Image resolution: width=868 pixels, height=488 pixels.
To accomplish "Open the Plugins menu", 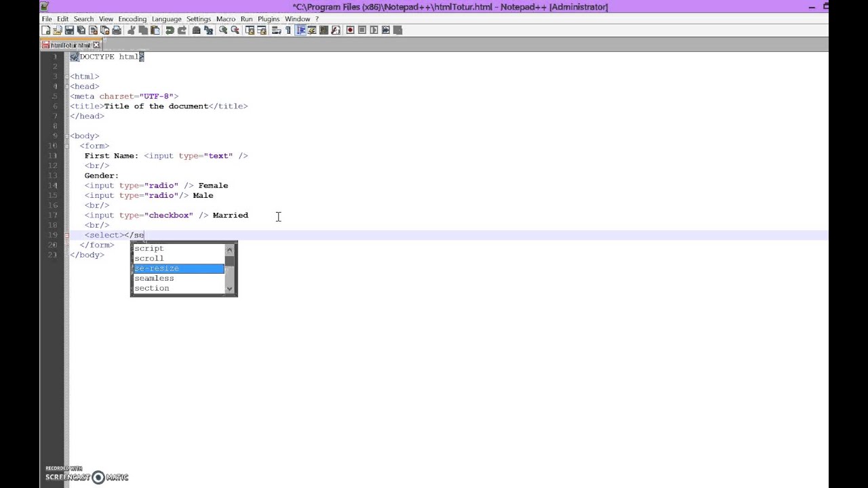I will 269,19.
